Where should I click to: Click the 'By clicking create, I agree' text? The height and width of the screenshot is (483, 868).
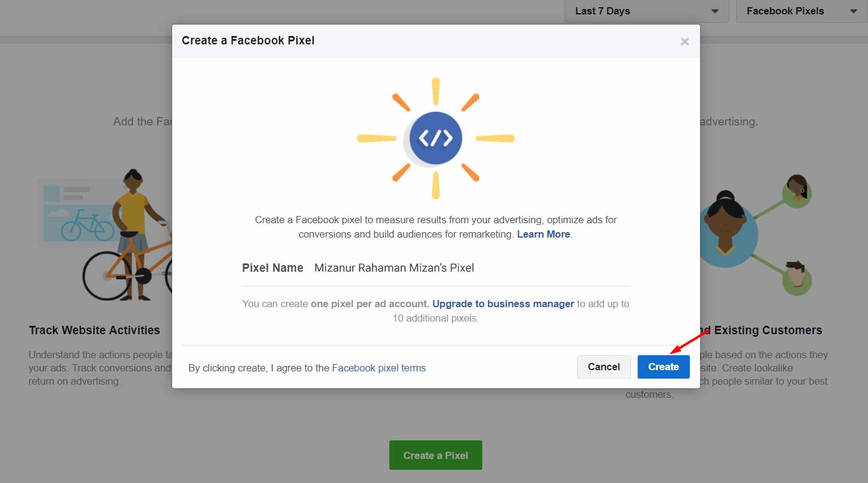tap(259, 368)
